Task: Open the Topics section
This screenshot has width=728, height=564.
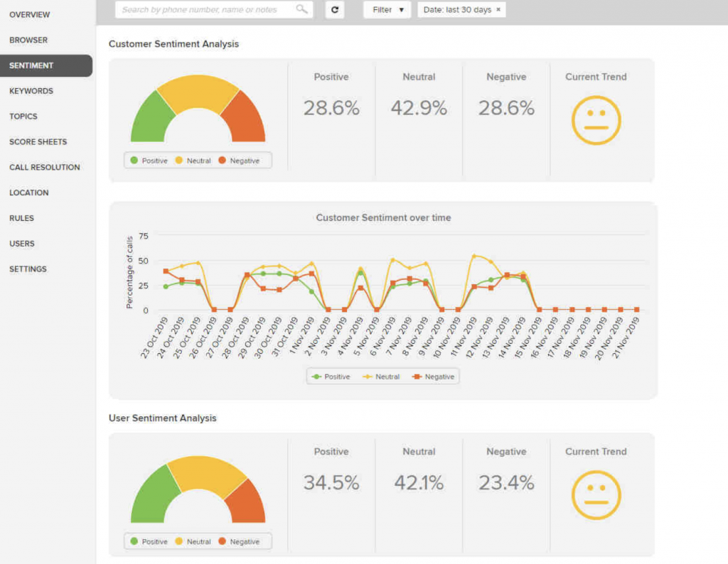Action: (x=23, y=116)
